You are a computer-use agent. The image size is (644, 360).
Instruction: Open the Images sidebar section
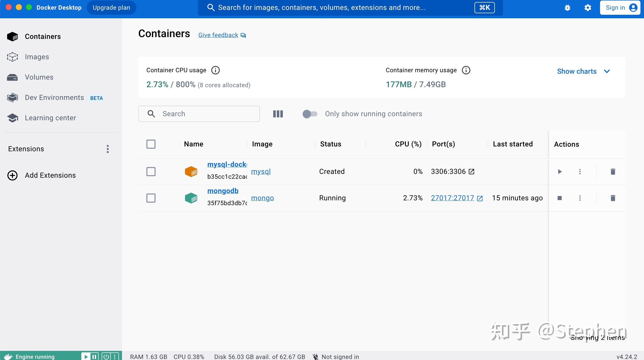click(61, 57)
